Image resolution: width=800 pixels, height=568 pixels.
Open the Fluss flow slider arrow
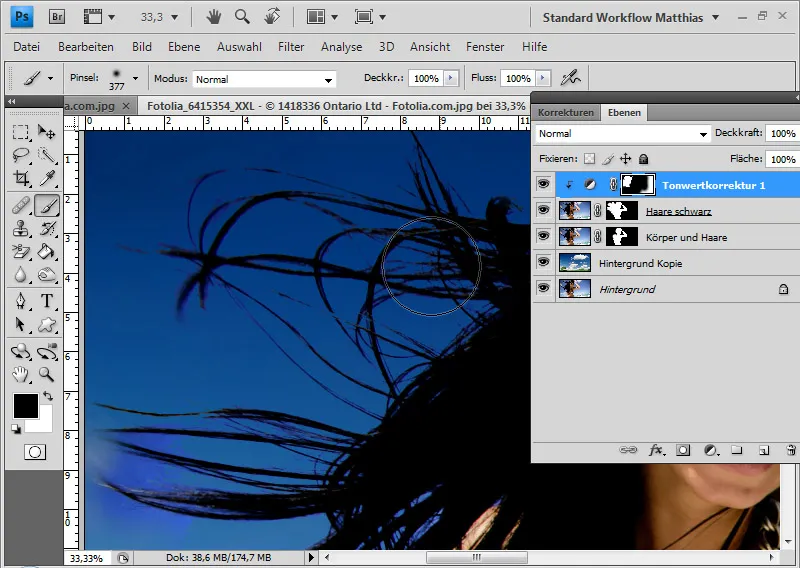tap(543, 78)
